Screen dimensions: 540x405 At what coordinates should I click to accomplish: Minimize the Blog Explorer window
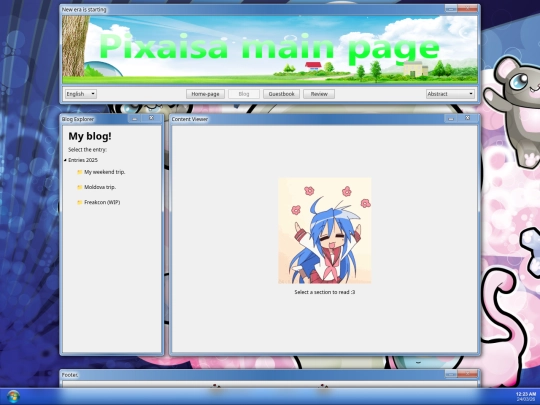[x=135, y=118]
